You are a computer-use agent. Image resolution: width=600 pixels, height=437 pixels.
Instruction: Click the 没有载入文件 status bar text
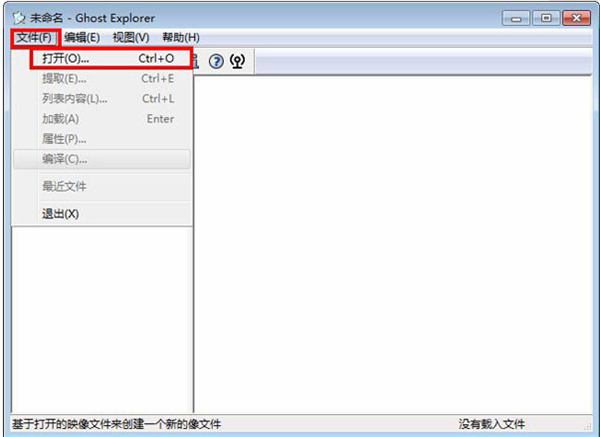(492, 424)
